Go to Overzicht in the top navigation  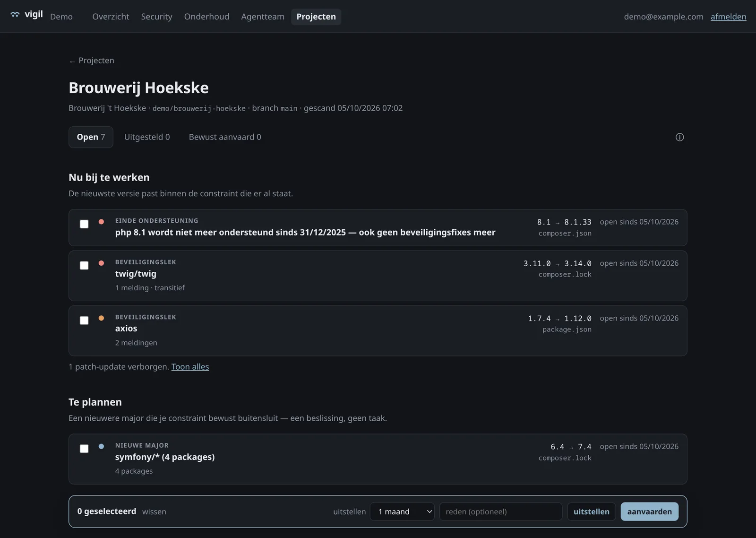[111, 17]
